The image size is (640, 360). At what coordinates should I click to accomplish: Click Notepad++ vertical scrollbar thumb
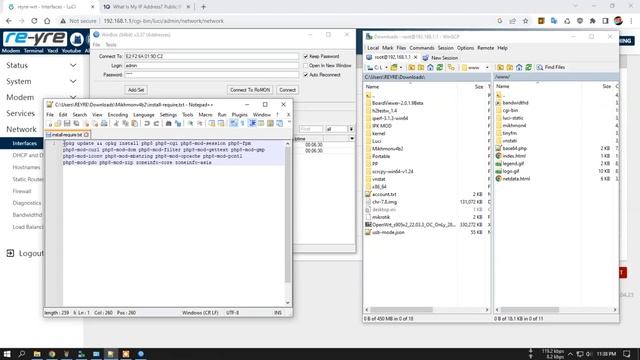pos(287,214)
